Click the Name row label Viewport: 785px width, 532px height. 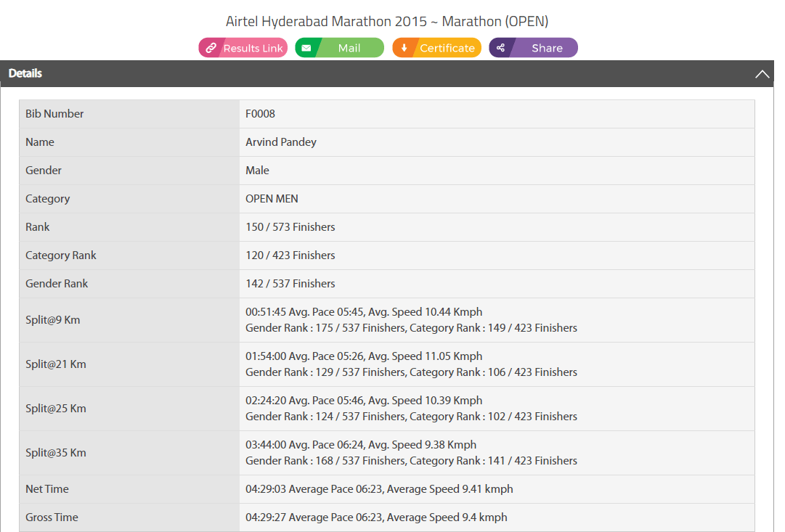(39, 142)
